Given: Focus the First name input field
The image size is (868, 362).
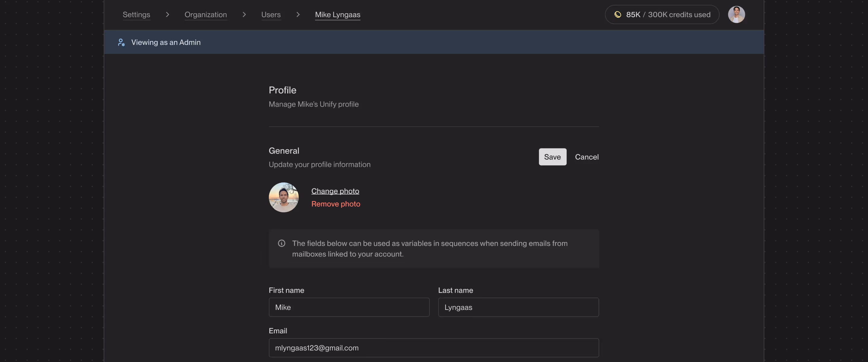Looking at the screenshot, I should (349, 307).
